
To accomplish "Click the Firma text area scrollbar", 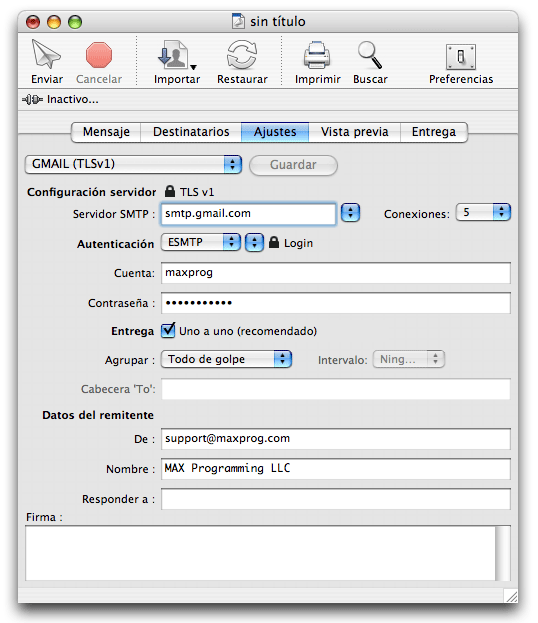I will [503, 553].
